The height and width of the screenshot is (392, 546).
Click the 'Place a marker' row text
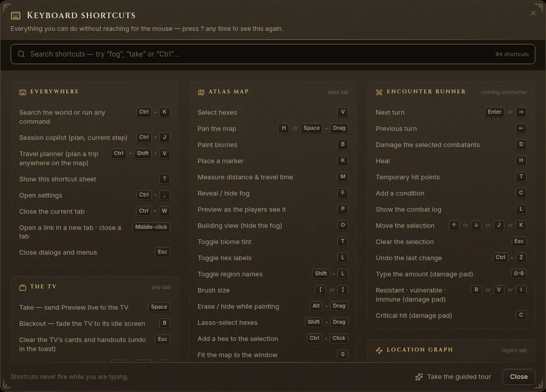(x=220, y=161)
